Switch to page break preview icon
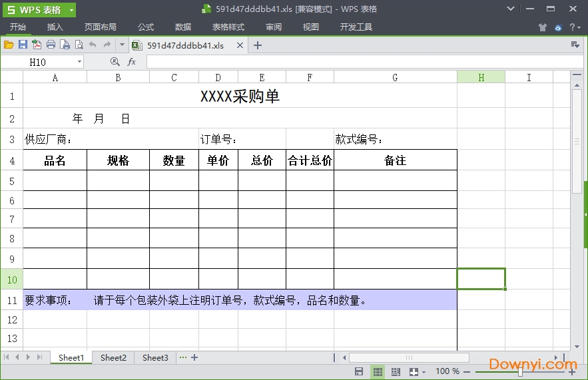588x380 pixels. pos(396,371)
